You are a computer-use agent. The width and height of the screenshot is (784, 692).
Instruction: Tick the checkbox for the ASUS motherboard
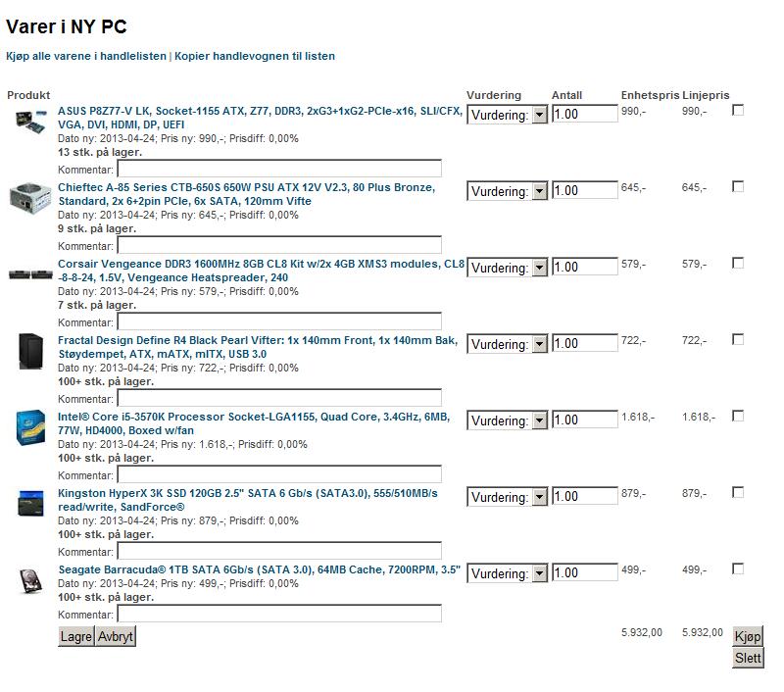point(738,110)
